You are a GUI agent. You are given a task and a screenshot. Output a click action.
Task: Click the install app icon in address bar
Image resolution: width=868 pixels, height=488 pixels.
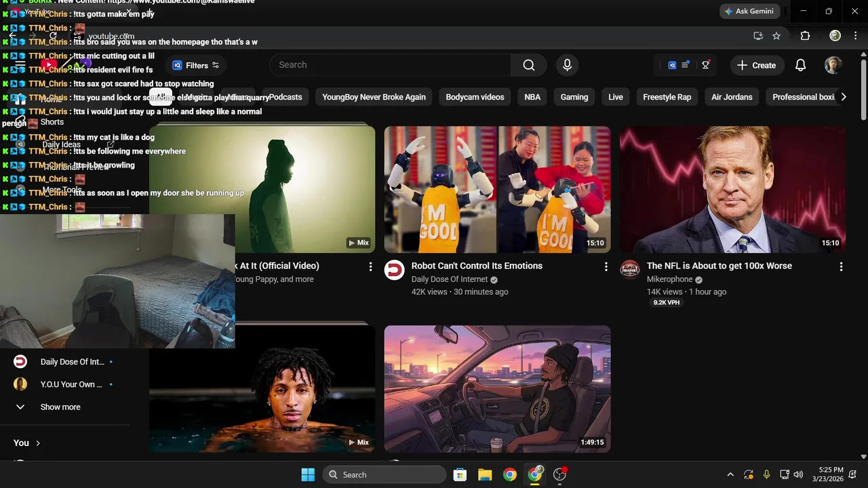[758, 36]
